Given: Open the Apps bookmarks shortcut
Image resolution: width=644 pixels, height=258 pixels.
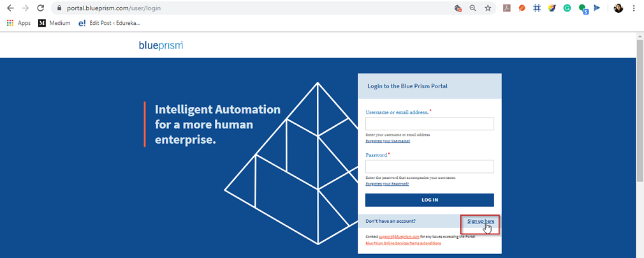Looking at the screenshot, I should 19,23.
